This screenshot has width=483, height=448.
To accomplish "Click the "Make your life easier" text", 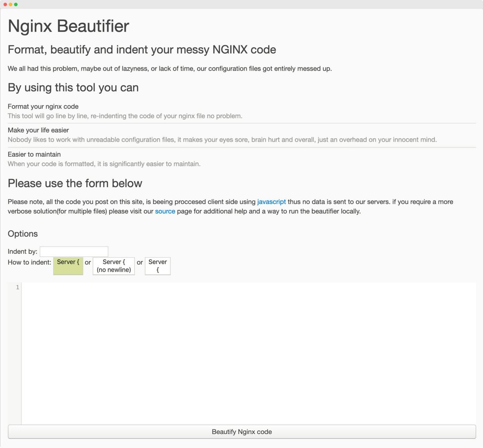I will click(38, 130).
